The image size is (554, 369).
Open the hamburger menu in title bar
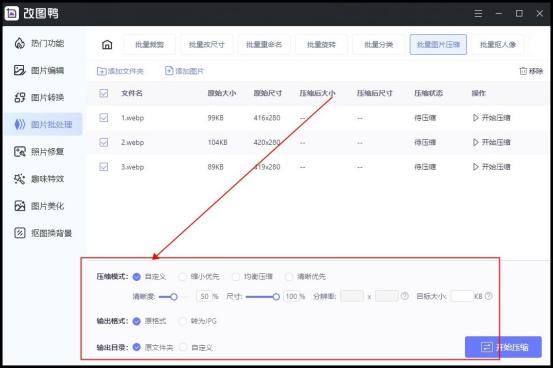click(478, 13)
